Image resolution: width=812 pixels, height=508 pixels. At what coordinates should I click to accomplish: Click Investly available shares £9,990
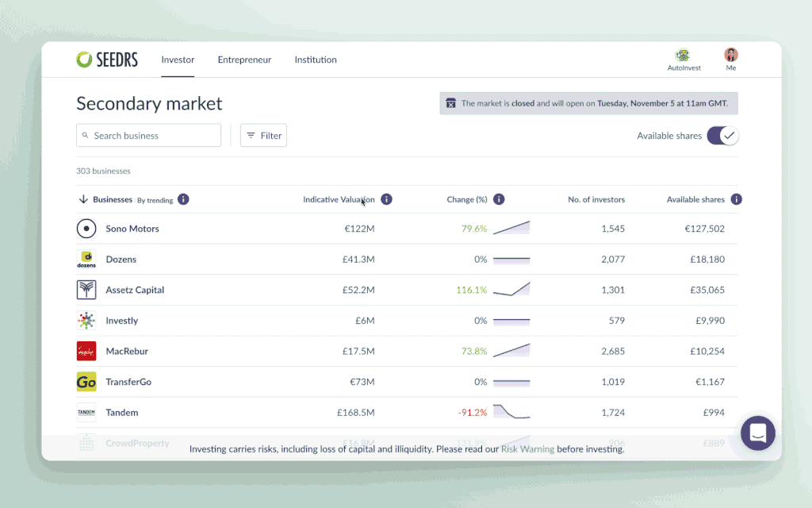pyautogui.click(x=710, y=321)
